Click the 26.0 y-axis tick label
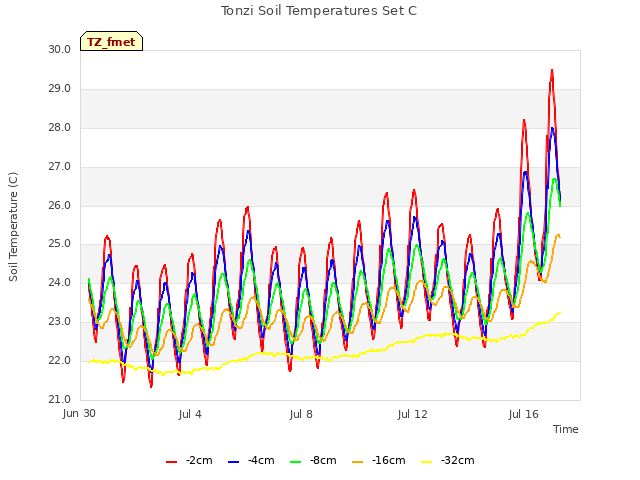Viewport: 640px width, 480px height. 60,205
